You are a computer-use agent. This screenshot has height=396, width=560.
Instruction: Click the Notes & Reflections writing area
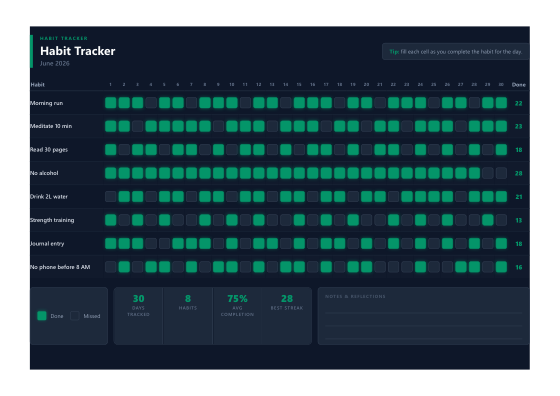[x=423, y=316]
